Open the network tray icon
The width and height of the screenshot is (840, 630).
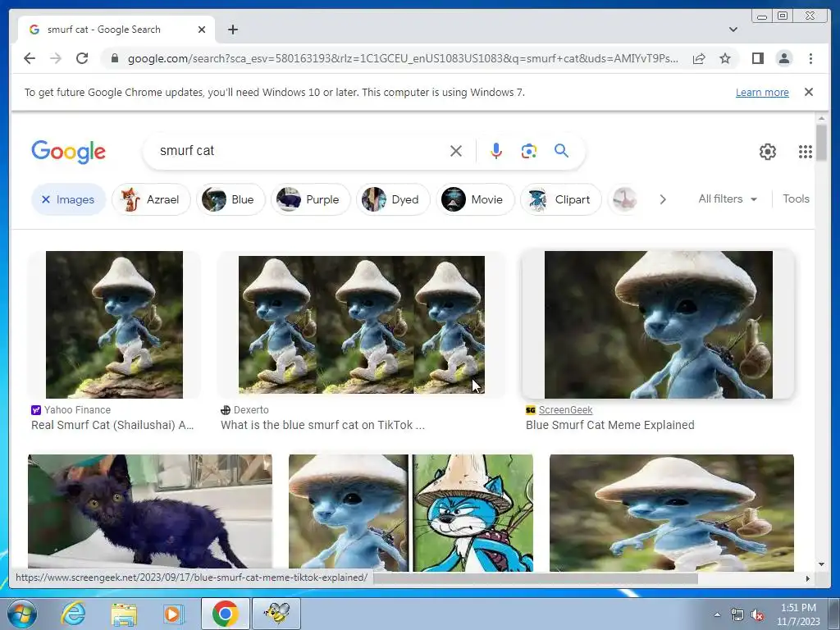tap(737, 615)
